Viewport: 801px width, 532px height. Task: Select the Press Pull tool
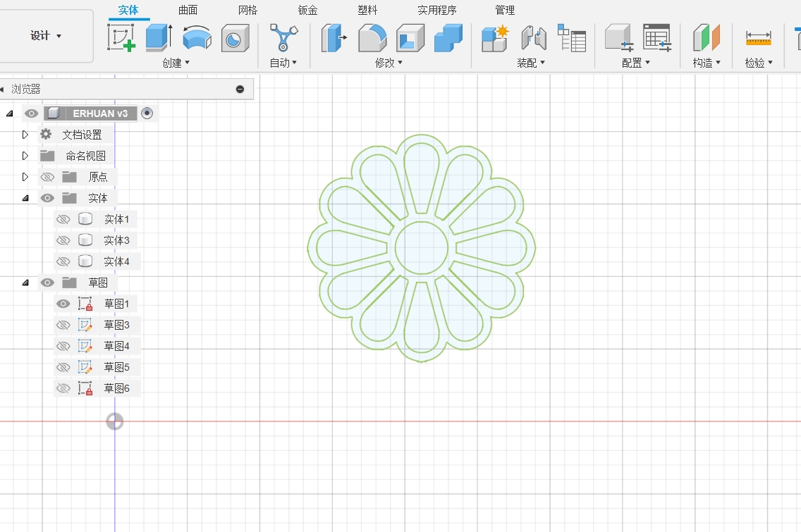(334, 38)
